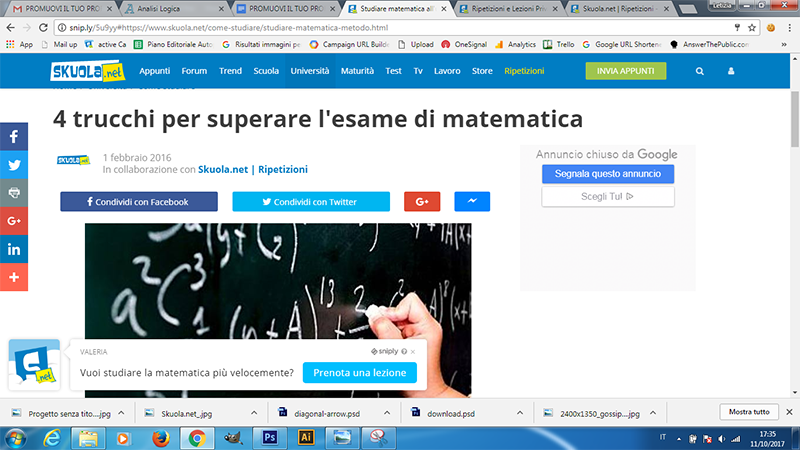Close the Sniply popup message
The image size is (800, 450).
pyautogui.click(x=414, y=352)
